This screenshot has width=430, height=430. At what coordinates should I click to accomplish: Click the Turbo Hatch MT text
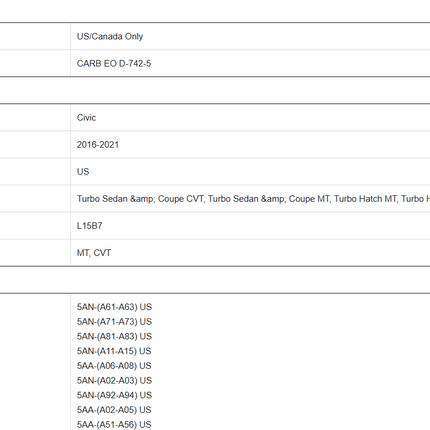(x=365, y=199)
